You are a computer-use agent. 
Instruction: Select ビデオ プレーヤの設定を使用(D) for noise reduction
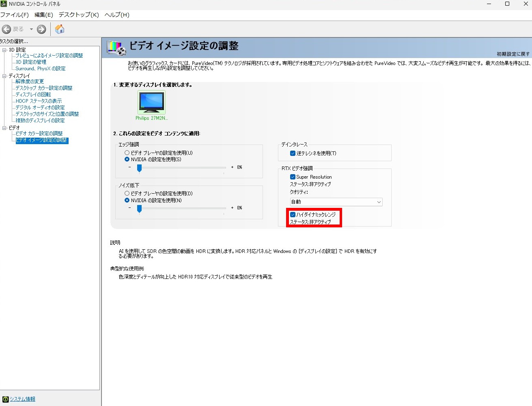pos(127,194)
